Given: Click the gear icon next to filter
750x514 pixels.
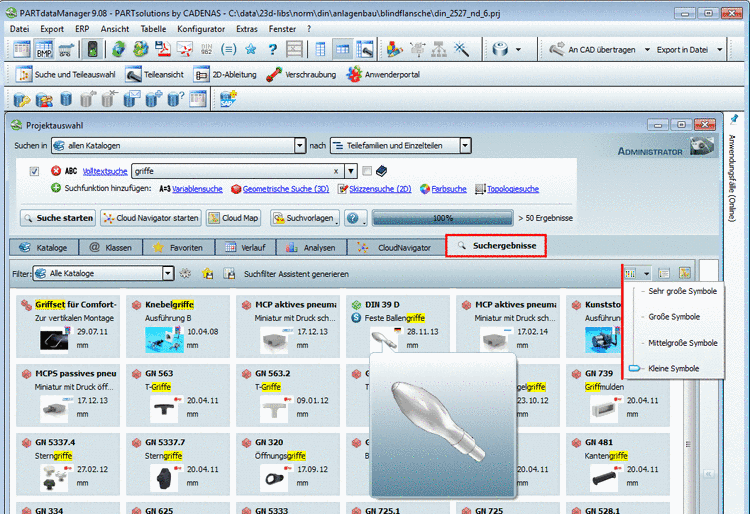Looking at the screenshot, I should click(185, 273).
